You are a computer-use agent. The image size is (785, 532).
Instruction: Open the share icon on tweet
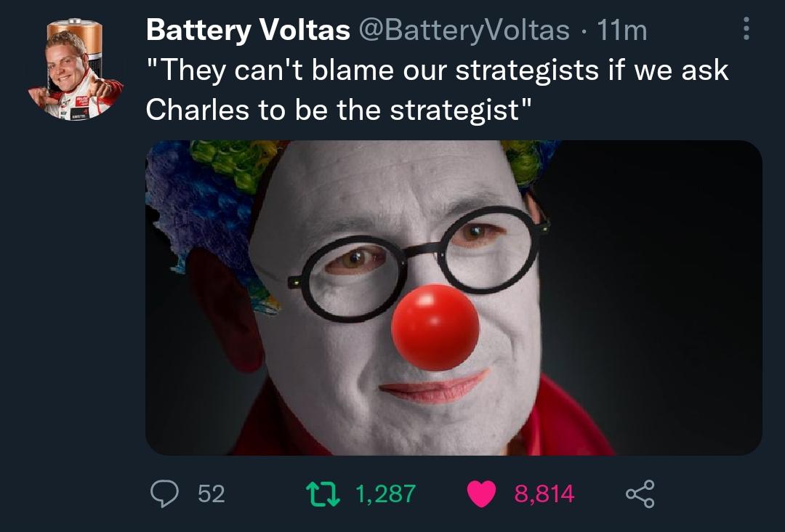click(640, 493)
